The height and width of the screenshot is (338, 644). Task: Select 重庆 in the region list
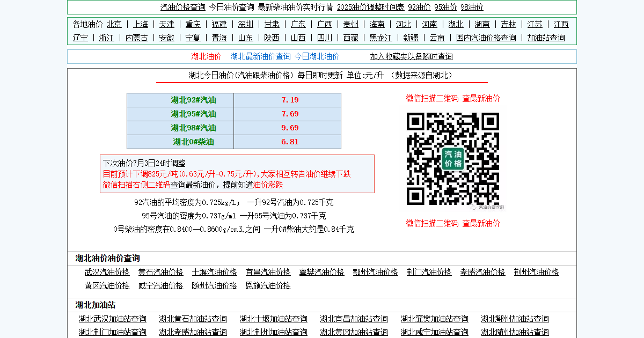(x=193, y=24)
